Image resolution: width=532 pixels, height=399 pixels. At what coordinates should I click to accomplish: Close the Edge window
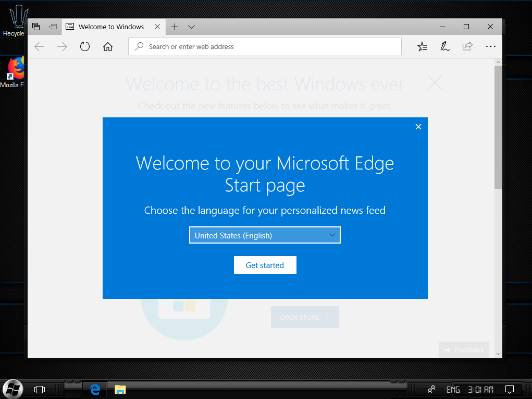click(x=490, y=27)
